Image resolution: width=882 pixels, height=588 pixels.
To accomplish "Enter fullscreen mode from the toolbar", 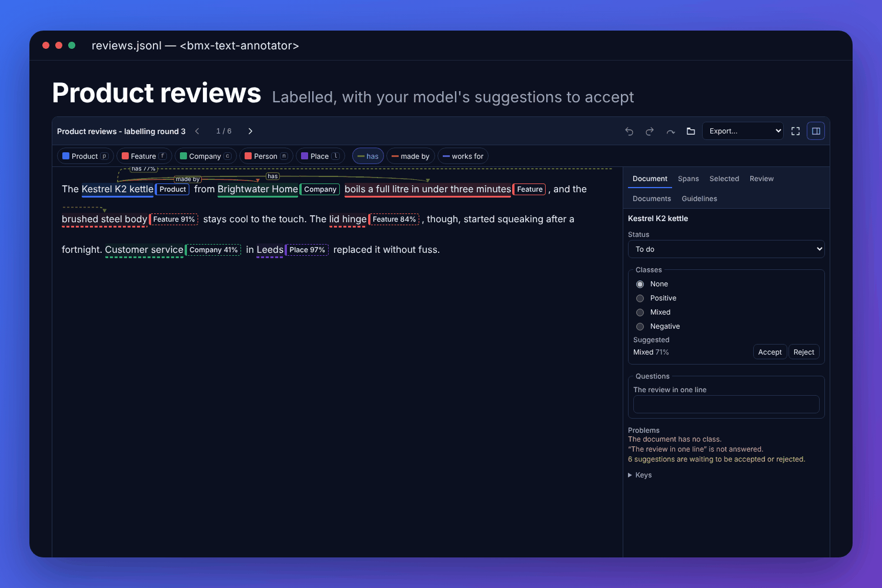I will [796, 131].
